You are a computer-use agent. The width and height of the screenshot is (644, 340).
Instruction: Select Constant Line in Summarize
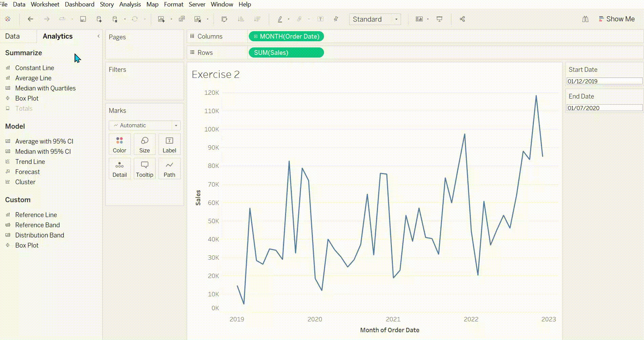pyautogui.click(x=35, y=68)
